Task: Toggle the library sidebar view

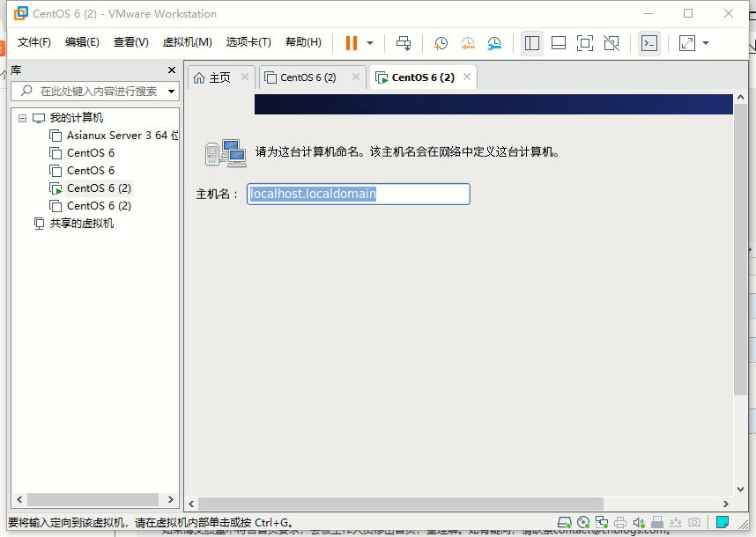Action: pos(532,43)
